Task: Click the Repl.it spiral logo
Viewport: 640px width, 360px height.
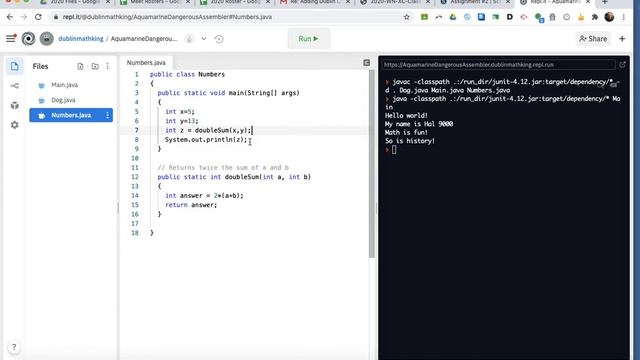Action: (28, 39)
